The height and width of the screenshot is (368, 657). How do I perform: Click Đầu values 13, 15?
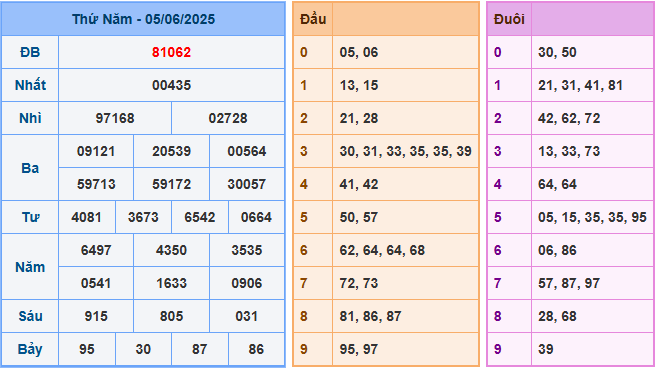coord(359,85)
